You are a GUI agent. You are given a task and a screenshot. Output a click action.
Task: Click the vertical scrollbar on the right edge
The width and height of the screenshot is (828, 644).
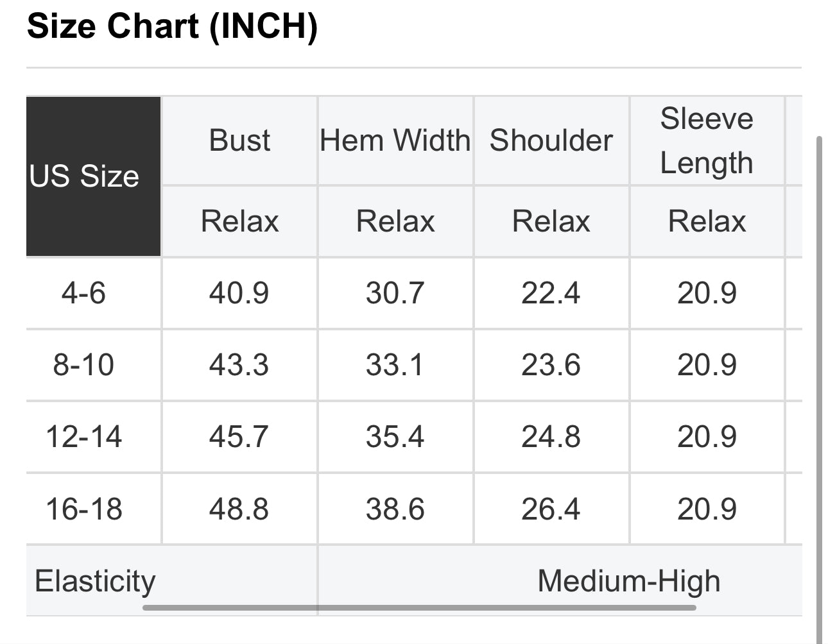(819, 385)
